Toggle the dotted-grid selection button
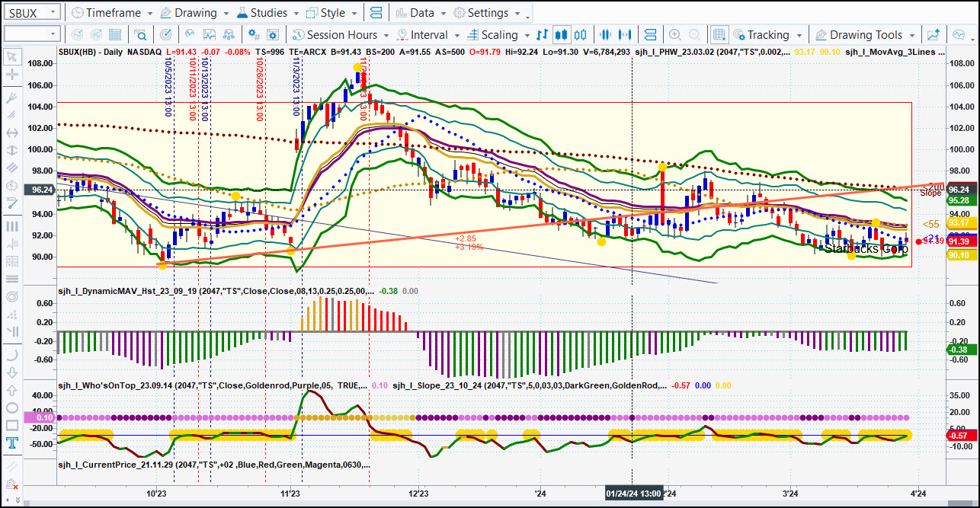The height and width of the screenshot is (508, 980). tap(719, 35)
